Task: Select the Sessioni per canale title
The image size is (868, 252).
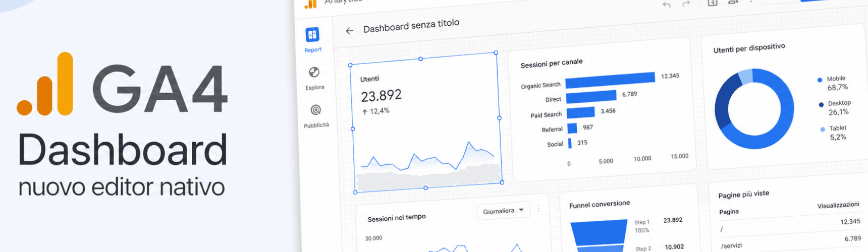Action: (552, 64)
